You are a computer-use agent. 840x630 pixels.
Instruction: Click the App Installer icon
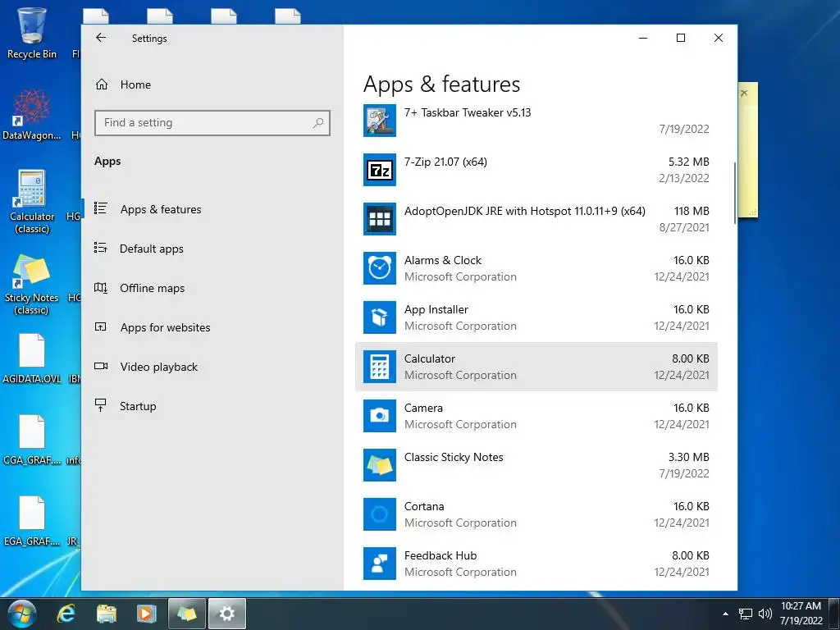(x=379, y=317)
